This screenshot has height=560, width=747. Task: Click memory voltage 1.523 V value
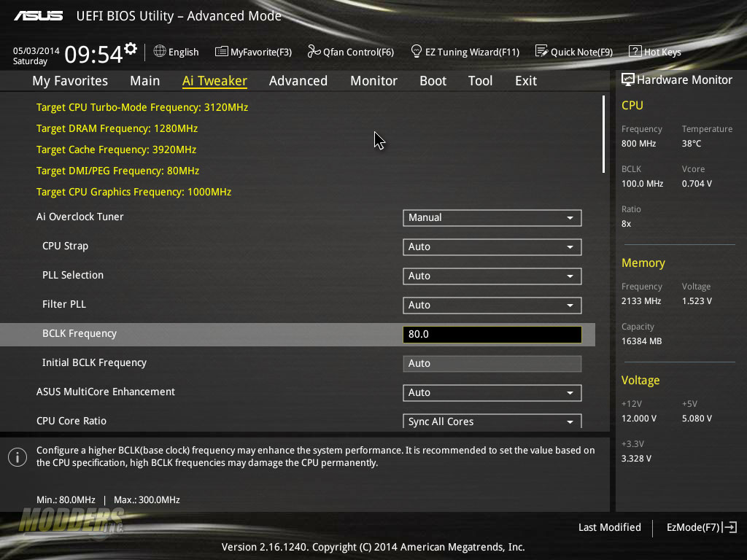(697, 301)
